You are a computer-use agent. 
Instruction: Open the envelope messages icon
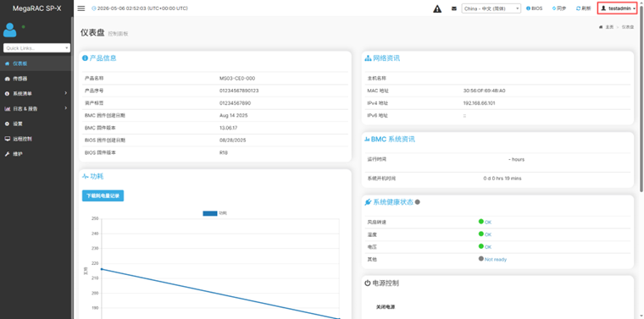454,8
